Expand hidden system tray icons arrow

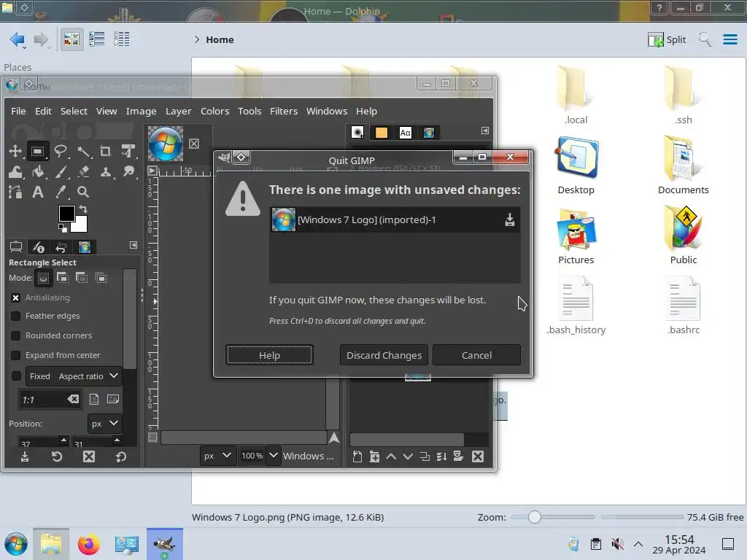pos(638,544)
